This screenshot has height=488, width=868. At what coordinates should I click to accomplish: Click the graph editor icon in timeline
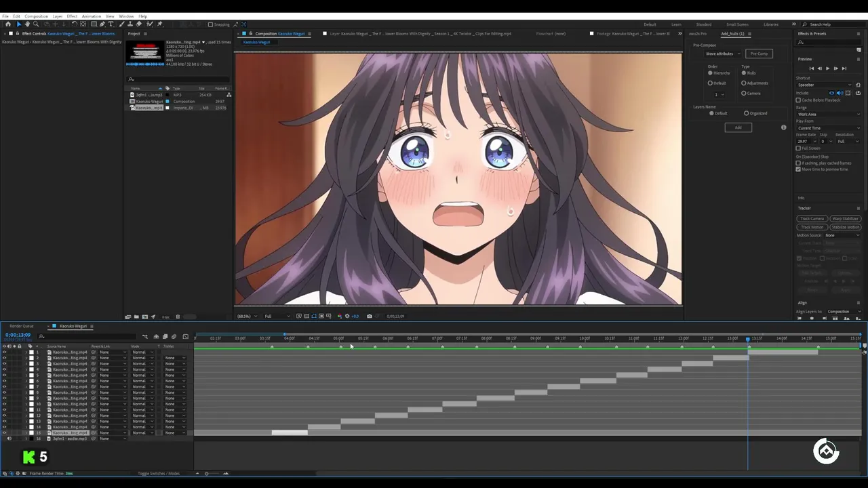(185, 337)
